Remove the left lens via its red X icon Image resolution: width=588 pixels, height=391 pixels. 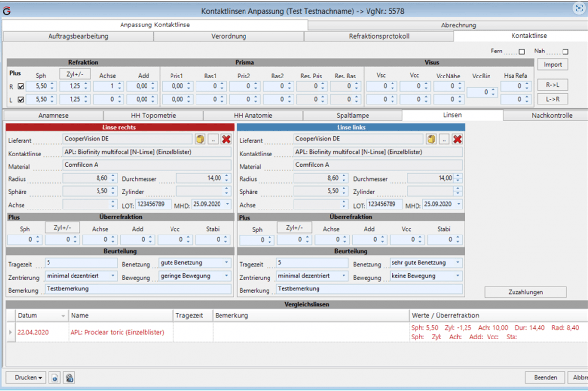(457, 139)
